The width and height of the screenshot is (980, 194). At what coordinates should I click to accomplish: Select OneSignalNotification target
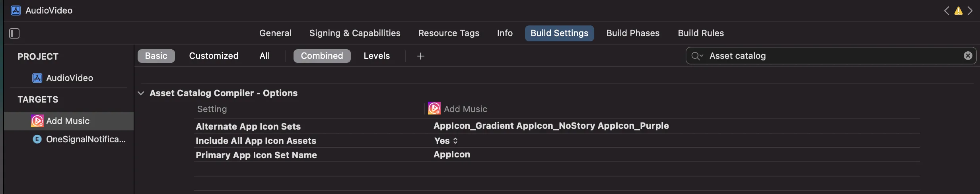pos(86,140)
